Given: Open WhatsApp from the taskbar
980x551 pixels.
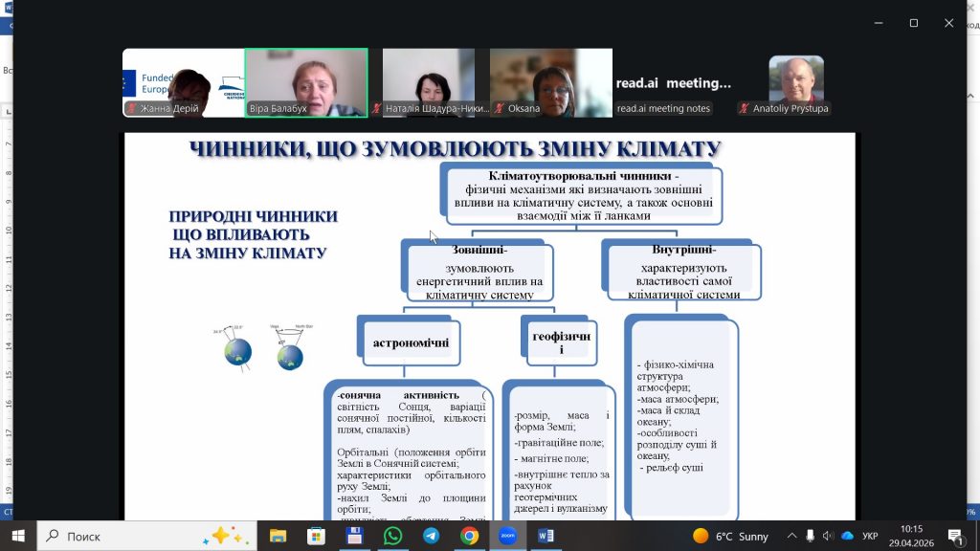Looking at the screenshot, I should click(x=392, y=536).
